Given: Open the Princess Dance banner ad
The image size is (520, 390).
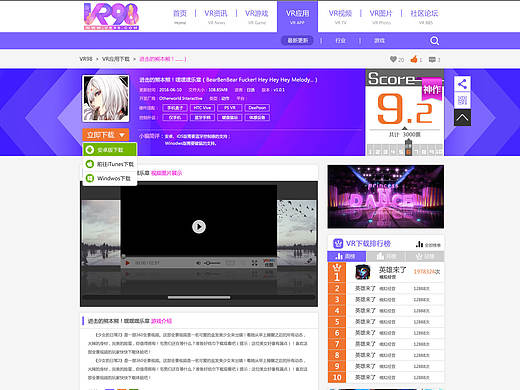Looking at the screenshot, I should pyautogui.click(x=386, y=196).
